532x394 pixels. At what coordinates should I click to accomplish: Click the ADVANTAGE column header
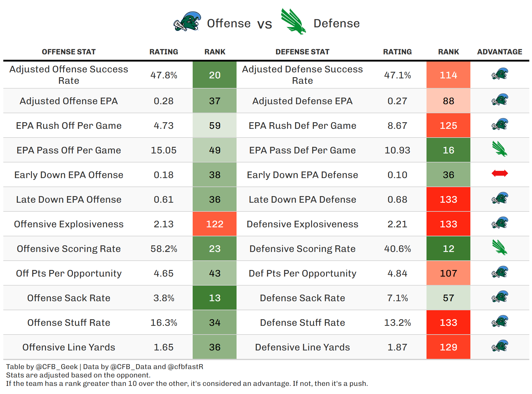click(500, 52)
